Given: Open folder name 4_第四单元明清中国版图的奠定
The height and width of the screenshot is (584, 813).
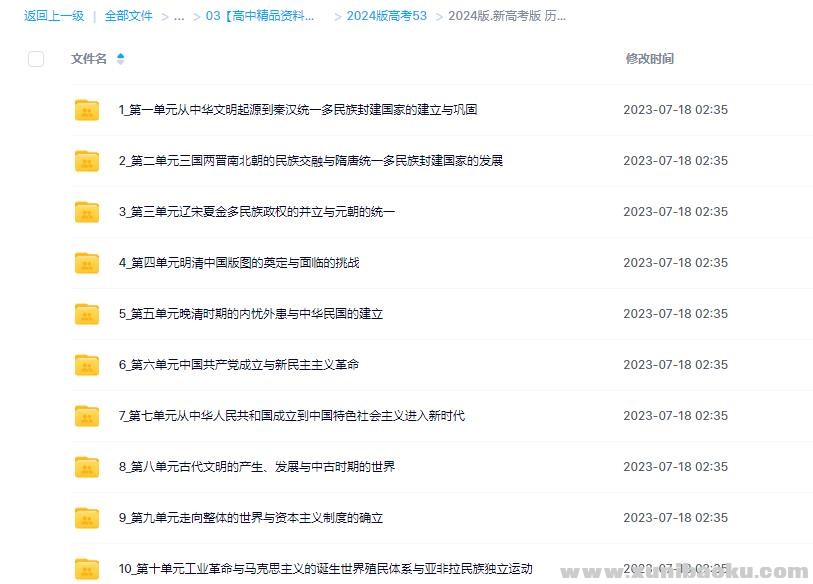Looking at the screenshot, I should pos(238,263).
